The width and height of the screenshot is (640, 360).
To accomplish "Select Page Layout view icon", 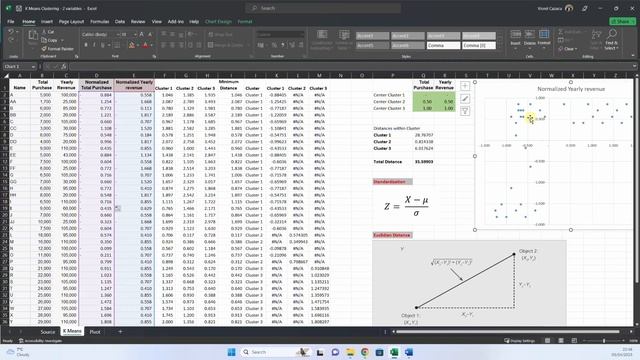I will [x=561, y=340].
